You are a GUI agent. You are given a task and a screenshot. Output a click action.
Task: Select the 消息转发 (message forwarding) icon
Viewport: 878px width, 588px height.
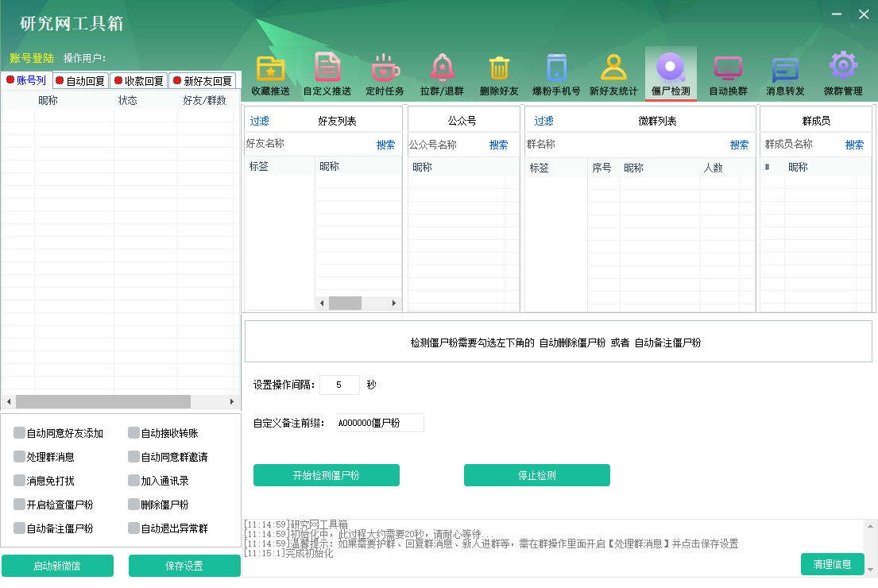click(785, 72)
